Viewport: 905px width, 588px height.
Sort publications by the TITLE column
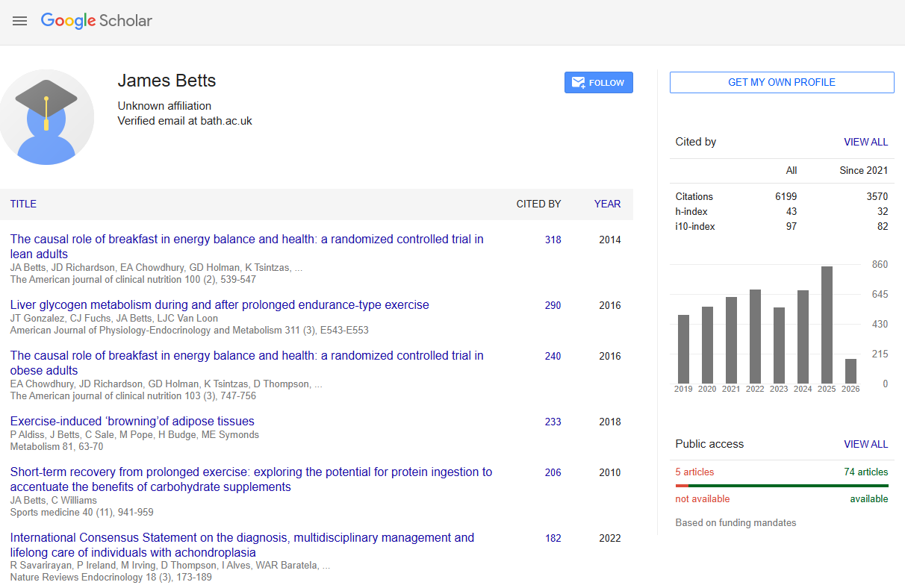[x=23, y=204]
